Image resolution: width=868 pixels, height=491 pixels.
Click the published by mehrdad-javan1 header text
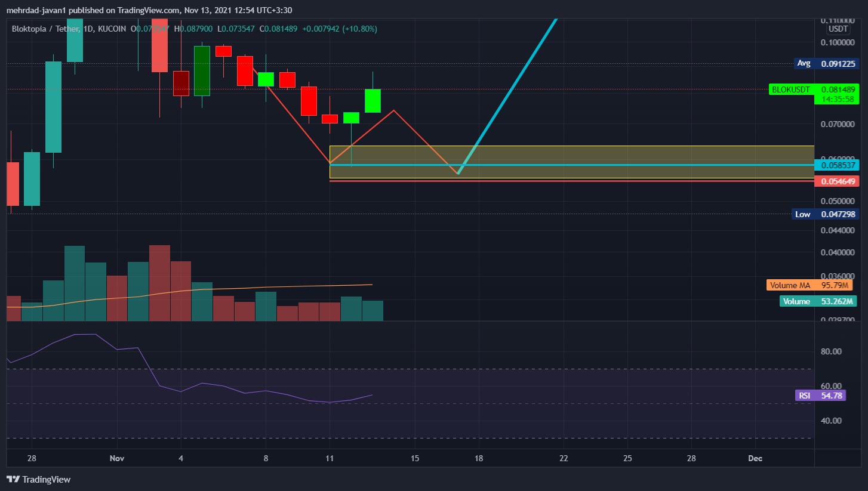149,10
